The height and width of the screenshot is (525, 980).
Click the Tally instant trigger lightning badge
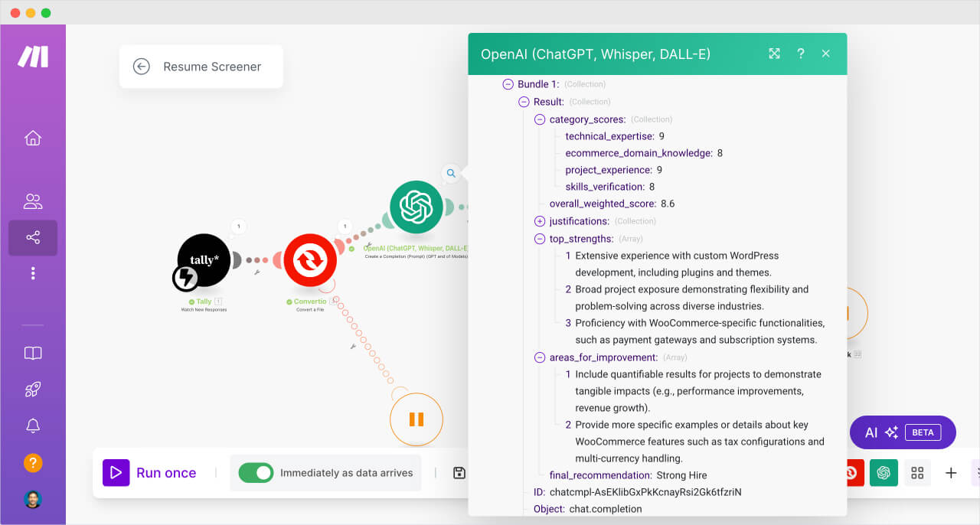(185, 279)
